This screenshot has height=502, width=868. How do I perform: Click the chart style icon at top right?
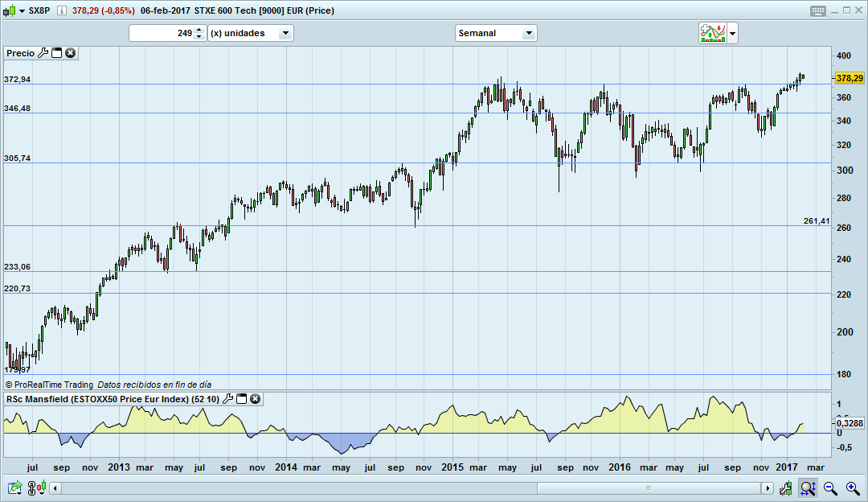pos(713,32)
